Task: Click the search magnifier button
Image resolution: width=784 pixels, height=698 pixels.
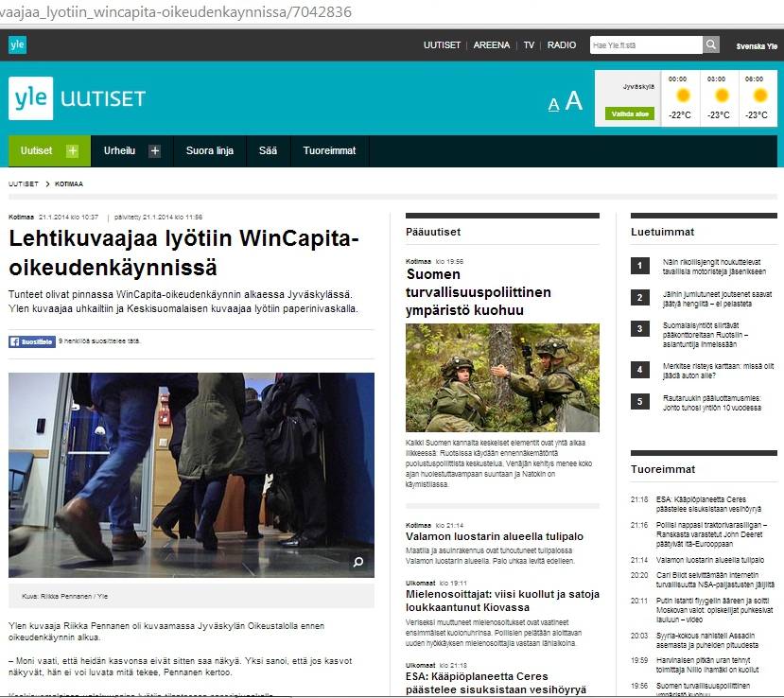Action: [x=710, y=44]
